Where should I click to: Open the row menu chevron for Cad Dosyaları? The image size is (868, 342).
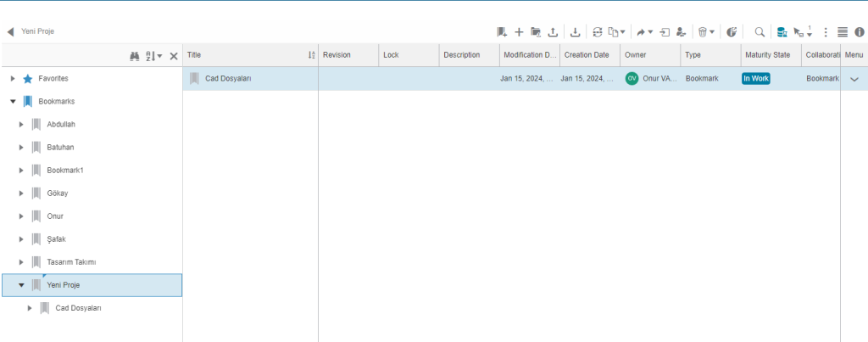(x=854, y=79)
